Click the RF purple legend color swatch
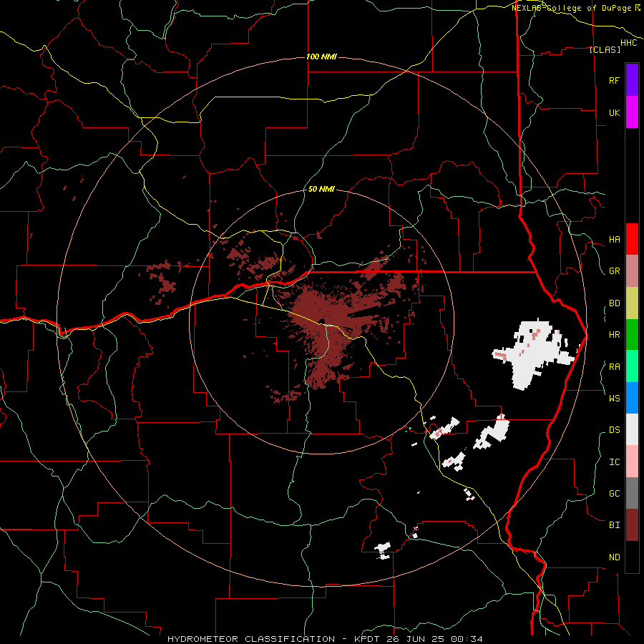Screen dimensions: 644x644 pyautogui.click(x=632, y=80)
